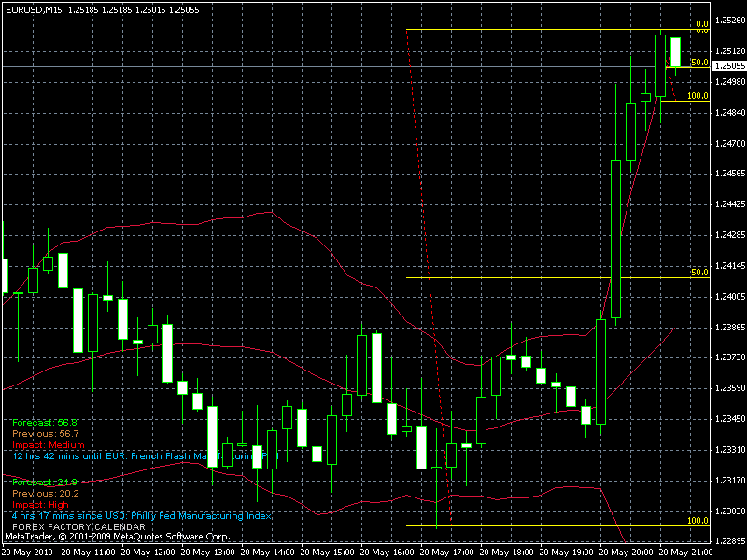
Task: Click the 1.24980 price axis label
Action: [x=730, y=82]
